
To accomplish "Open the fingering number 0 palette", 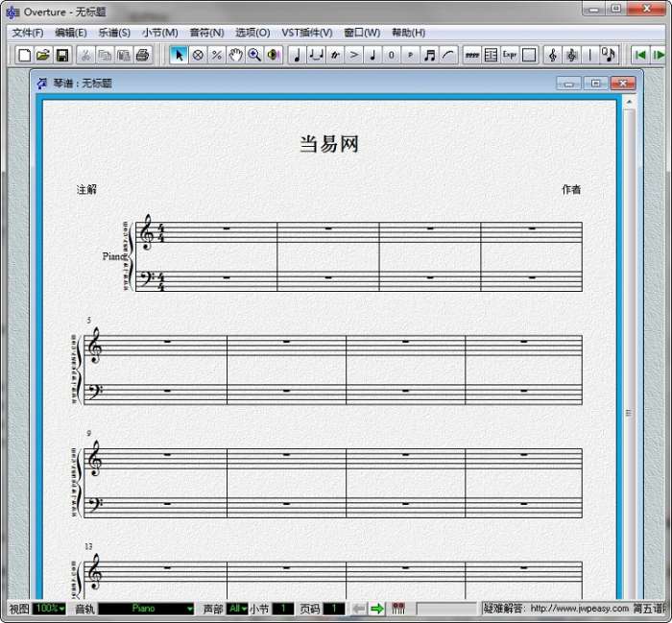I will click(392, 56).
